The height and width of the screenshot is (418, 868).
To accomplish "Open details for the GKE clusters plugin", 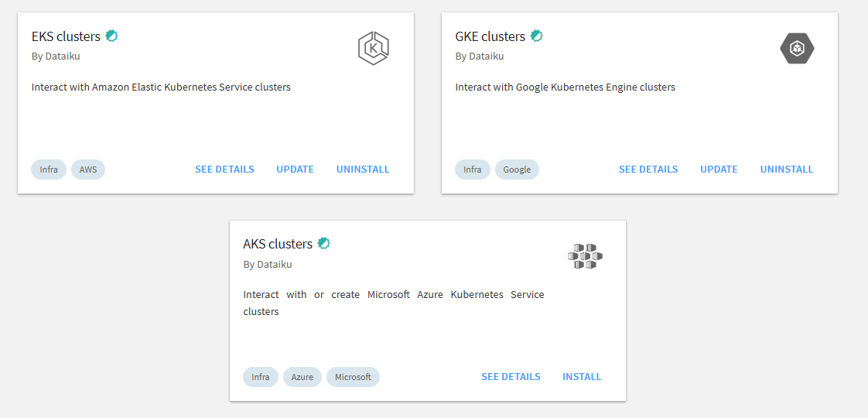I will 648,170.
